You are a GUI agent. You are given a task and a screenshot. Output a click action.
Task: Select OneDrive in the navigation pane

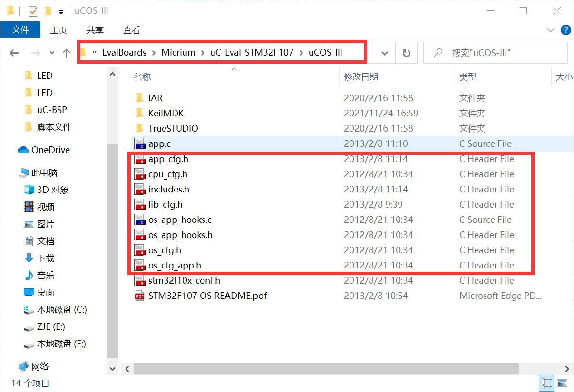pos(50,150)
